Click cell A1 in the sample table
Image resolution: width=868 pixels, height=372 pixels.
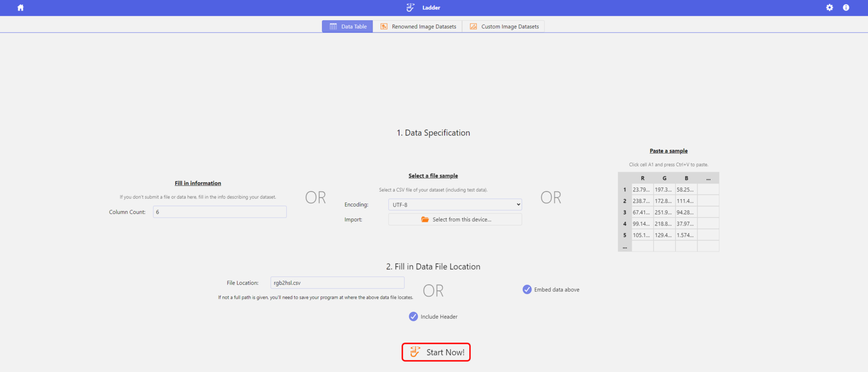642,190
